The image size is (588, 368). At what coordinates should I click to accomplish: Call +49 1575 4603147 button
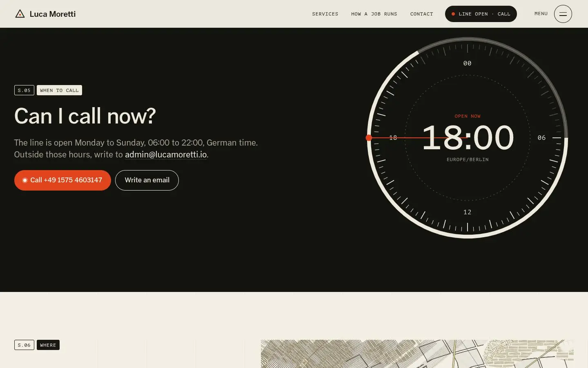point(62,180)
